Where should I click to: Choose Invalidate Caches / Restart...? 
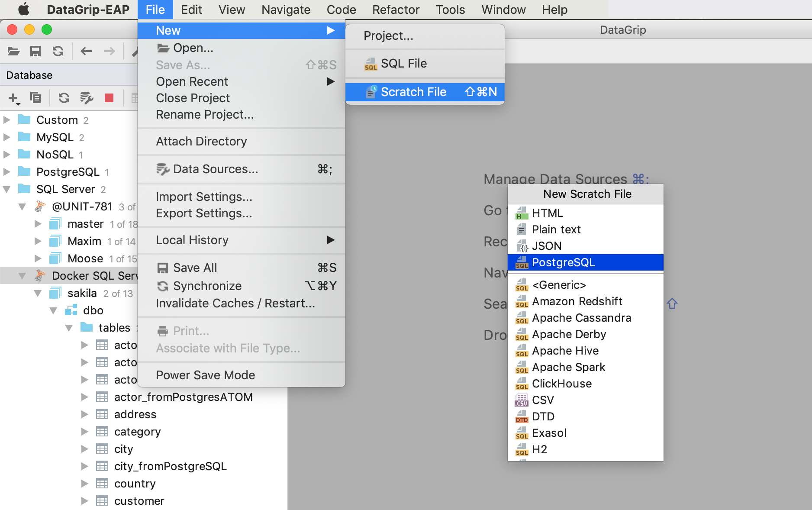point(242,303)
